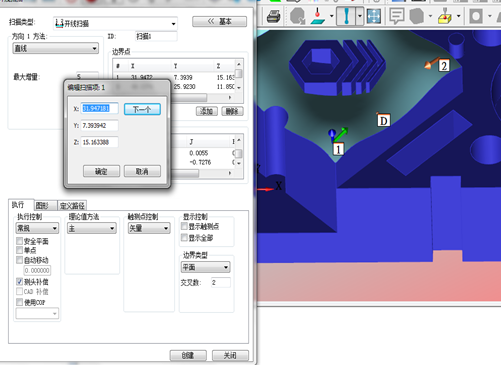Click the << 基本 button
Image resolution: width=501 pixels, height=365 pixels.
220,22
